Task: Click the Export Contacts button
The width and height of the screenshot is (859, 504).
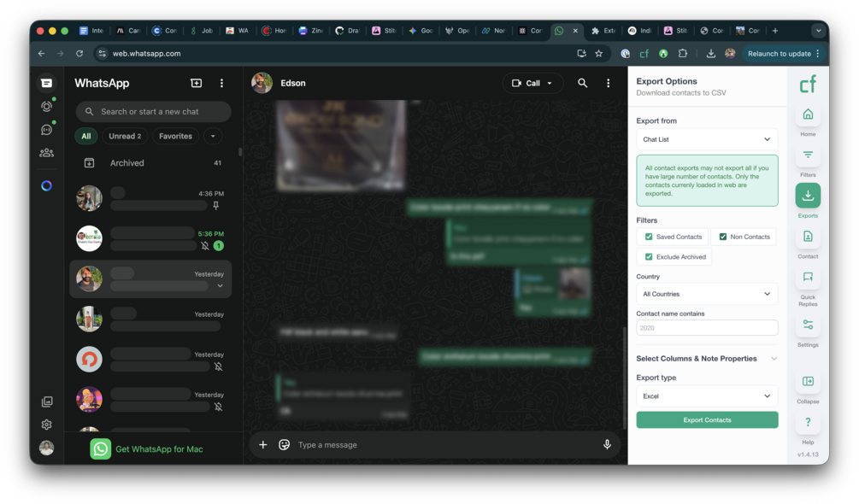Action: tap(707, 420)
